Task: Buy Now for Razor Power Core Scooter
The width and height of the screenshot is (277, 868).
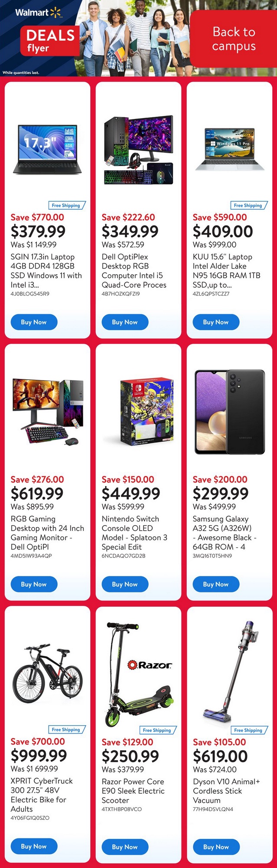Action: click(x=125, y=847)
